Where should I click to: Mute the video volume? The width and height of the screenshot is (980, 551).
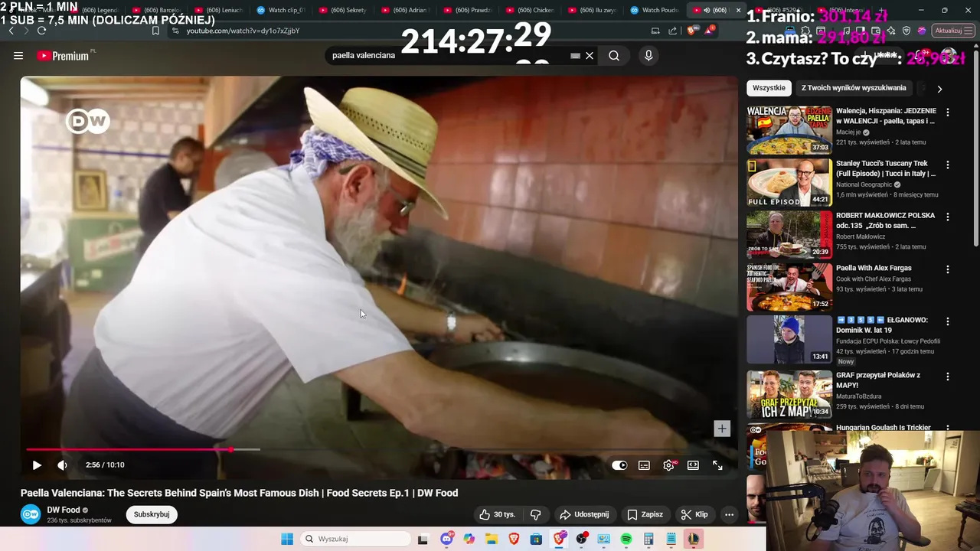click(62, 465)
